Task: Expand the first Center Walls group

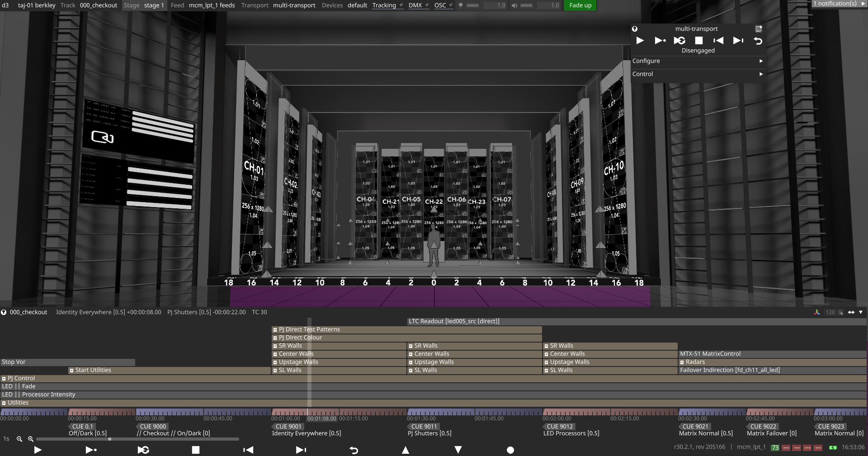Action: (275, 354)
